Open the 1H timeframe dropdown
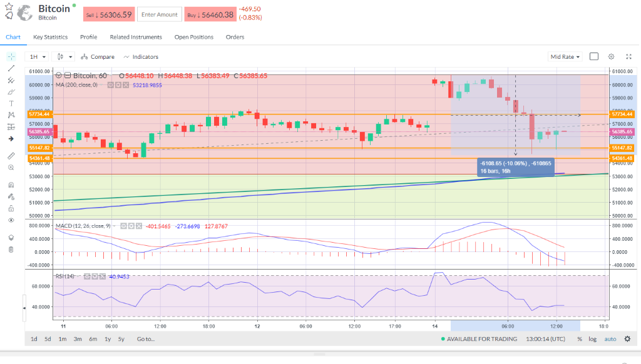This screenshot has width=641, height=364. tap(37, 56)
